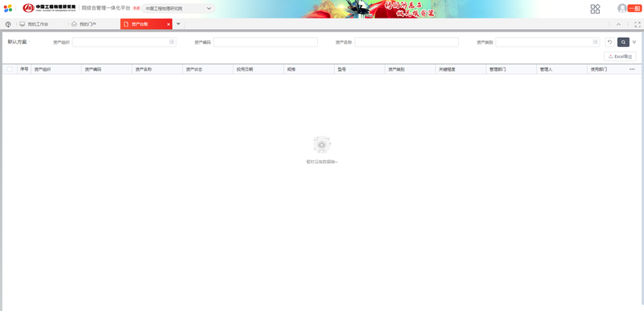Screen dimensions: 644x311
Task: Click the Excel导出 button
Action: [x=620, y=56]
